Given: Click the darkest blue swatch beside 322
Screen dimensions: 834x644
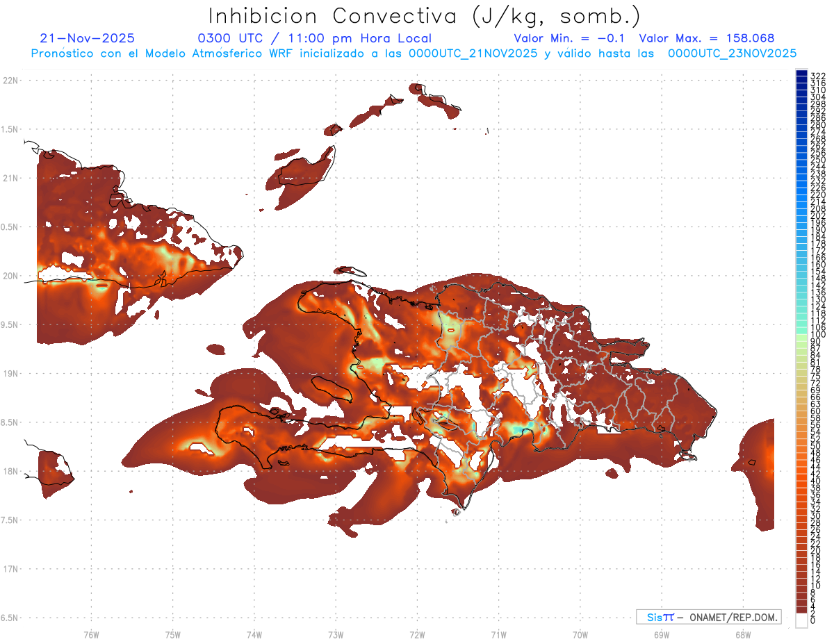Looking at the screenshot, I should 802,74.
